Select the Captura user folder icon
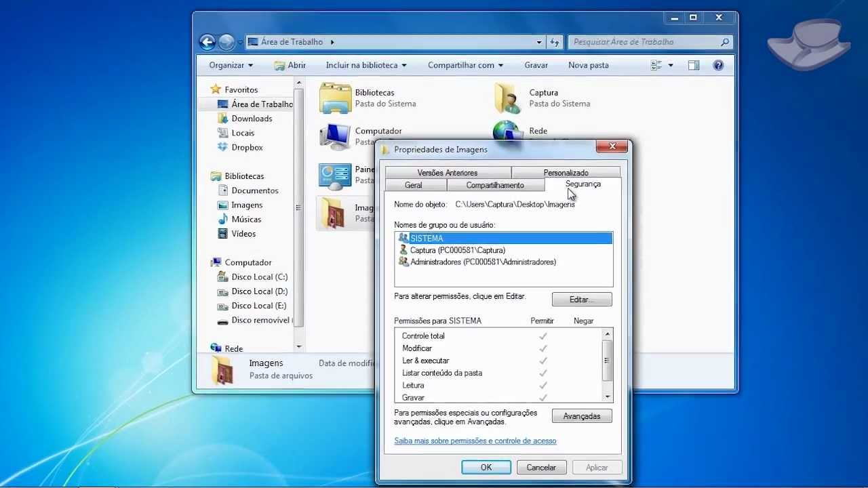 (508, 98)
